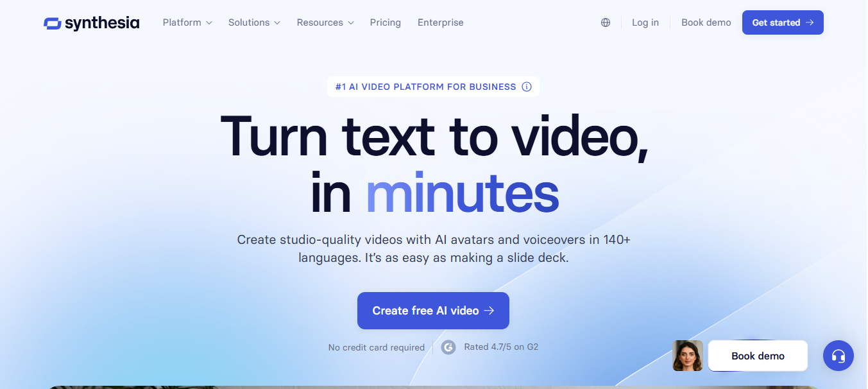Click the gradient word minutes
Screen dimensions: 868x389
tap(463, 193)
